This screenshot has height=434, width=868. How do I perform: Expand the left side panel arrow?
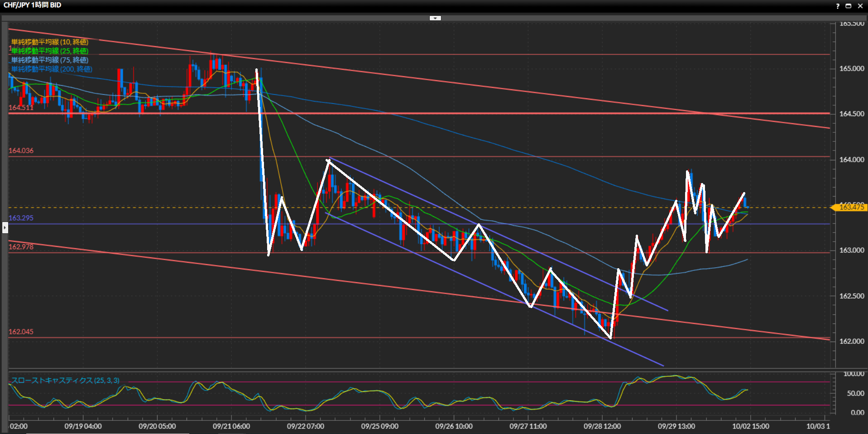pyautogui.click(x=5, y=227)
